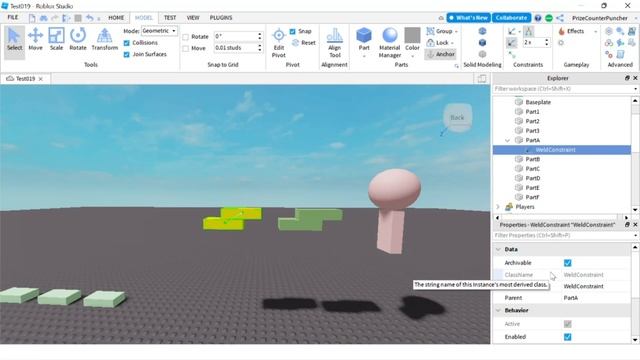Viewport: 640px width, 360px height.
Task: Switch to the HOME tab
Action: click(x=116, y=18)
